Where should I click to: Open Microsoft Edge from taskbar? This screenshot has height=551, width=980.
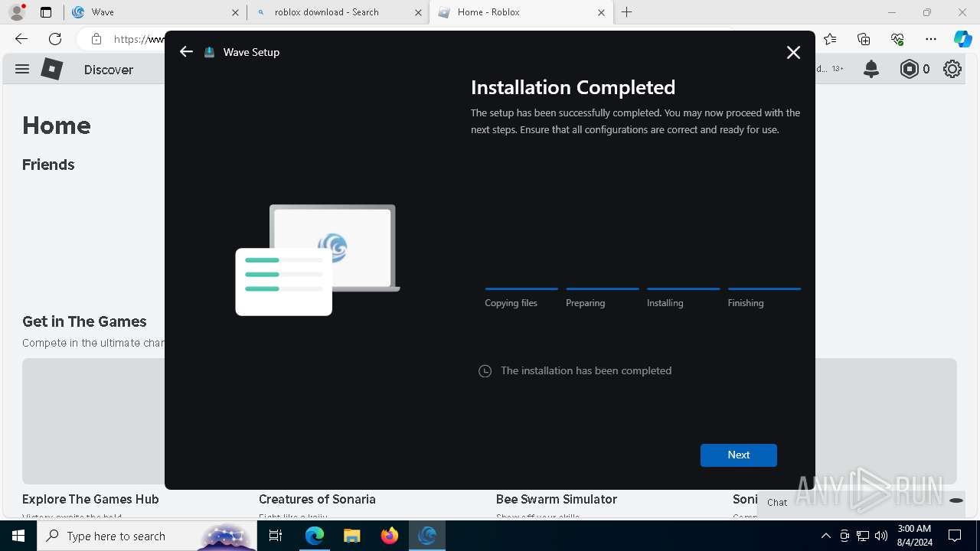(x=315, y=536)
